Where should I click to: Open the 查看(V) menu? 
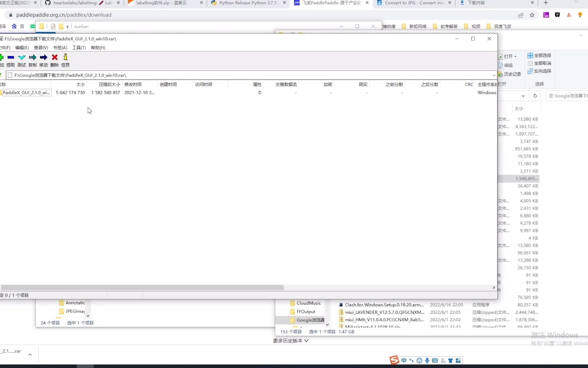[x=41, y=48]
